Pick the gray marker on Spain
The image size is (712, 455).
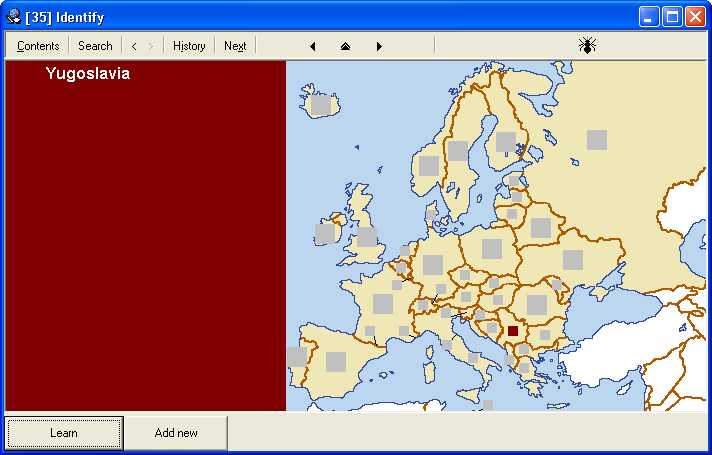[x=336, y=361]
